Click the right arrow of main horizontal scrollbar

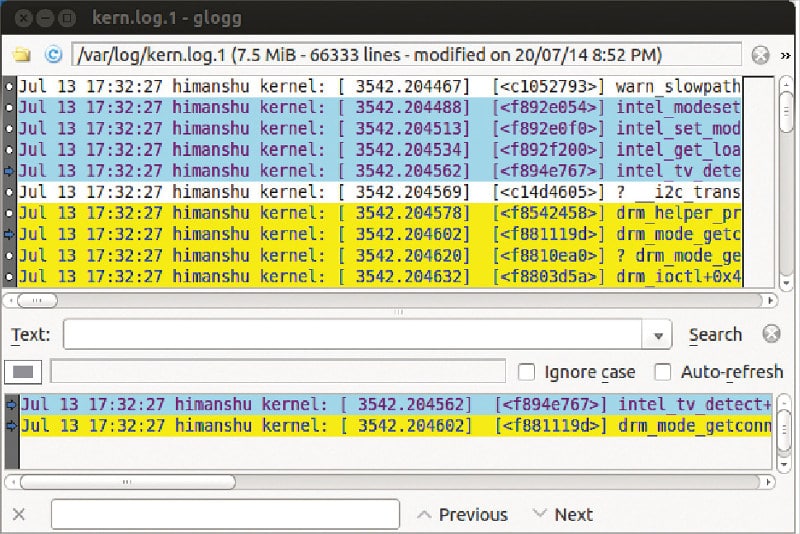pyautogui.click(x=772, y=300)
